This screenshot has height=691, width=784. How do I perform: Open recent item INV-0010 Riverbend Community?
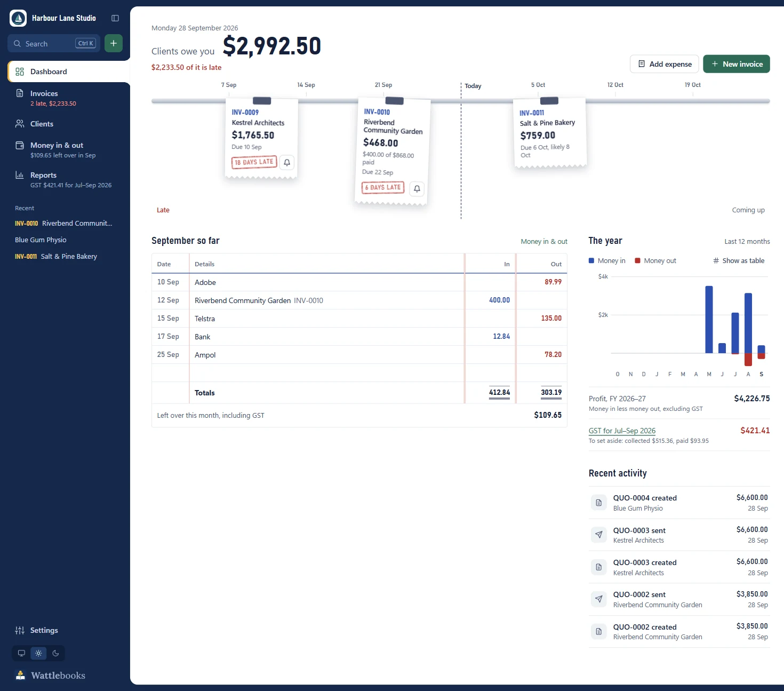pyautogui.click(x=64, y=223)
